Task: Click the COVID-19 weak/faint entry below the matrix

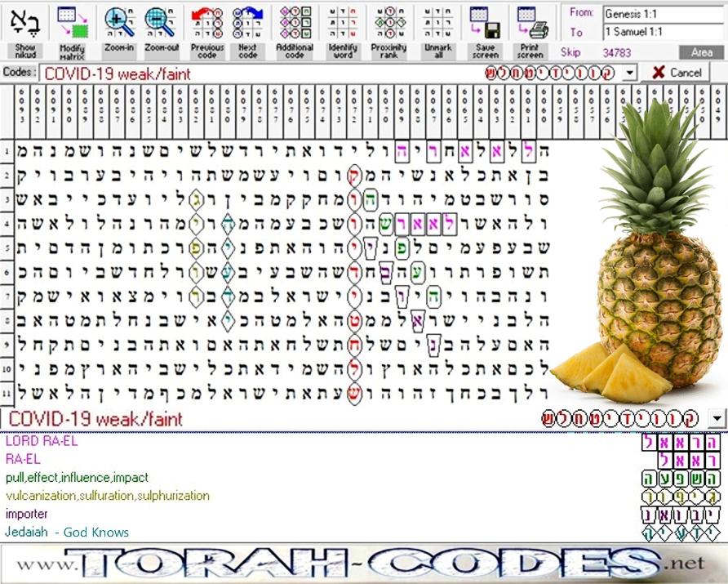Action: coord(95,419)
